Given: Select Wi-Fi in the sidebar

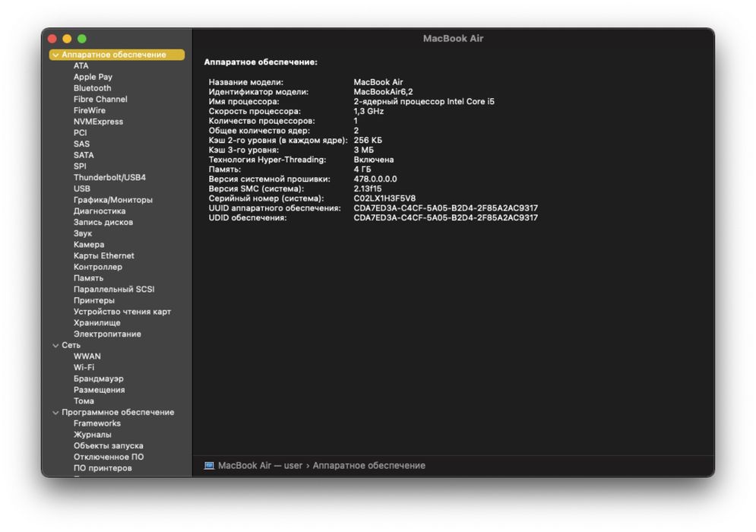Looking at the screenshot, I should pyautogui.click(x=84, y=368).
